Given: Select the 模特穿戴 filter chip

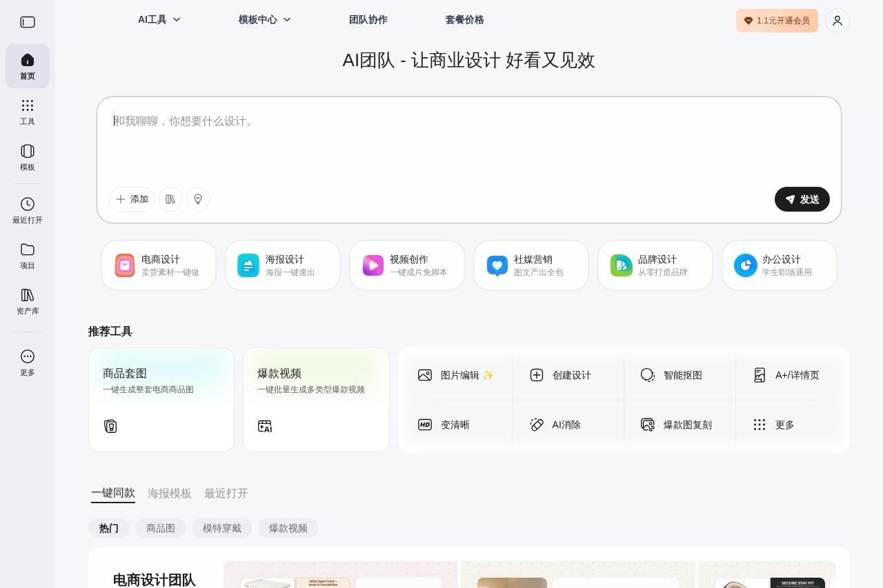Looking at the screenshot, I should point(222,528).
